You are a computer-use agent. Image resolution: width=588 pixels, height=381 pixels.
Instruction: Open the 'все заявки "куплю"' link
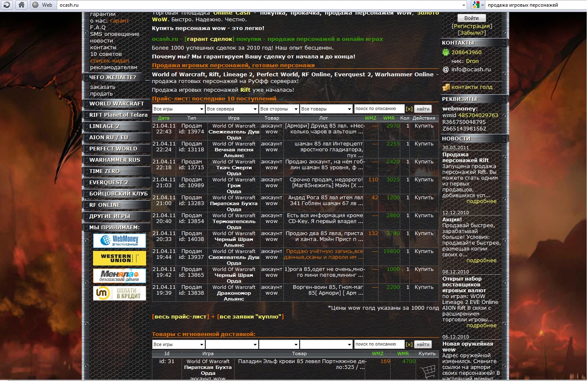tap(250, 316)
